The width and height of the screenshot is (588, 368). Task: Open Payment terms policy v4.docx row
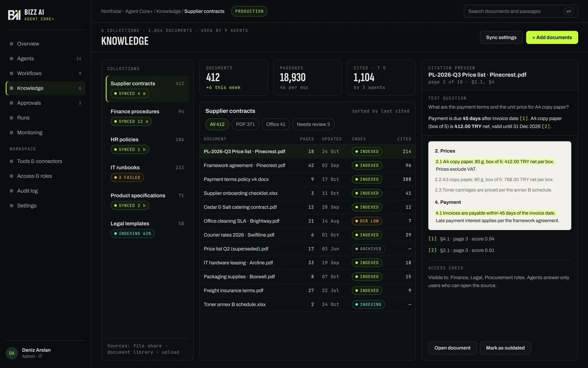click(x=307, y=180)
